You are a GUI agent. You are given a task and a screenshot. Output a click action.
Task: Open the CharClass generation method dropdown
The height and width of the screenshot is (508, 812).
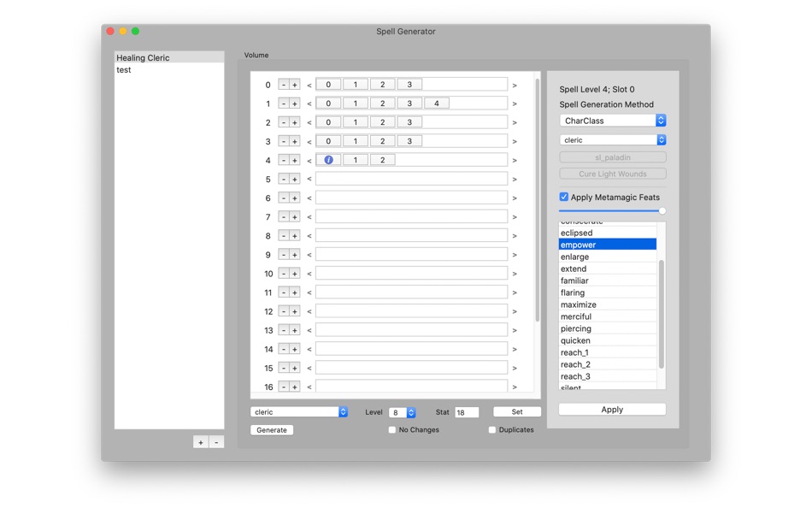click(x=613, y=121)
